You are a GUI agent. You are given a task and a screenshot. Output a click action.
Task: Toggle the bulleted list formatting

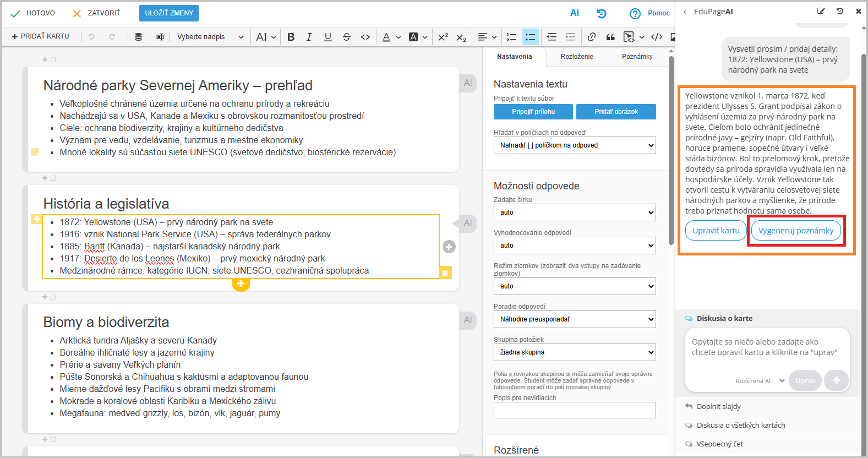click(x=530, y=37)
